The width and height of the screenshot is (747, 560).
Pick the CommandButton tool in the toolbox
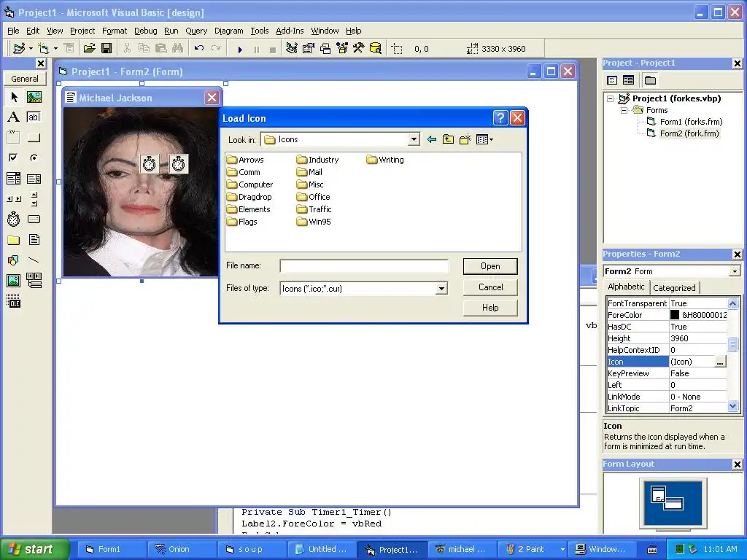tap(34, 138)
